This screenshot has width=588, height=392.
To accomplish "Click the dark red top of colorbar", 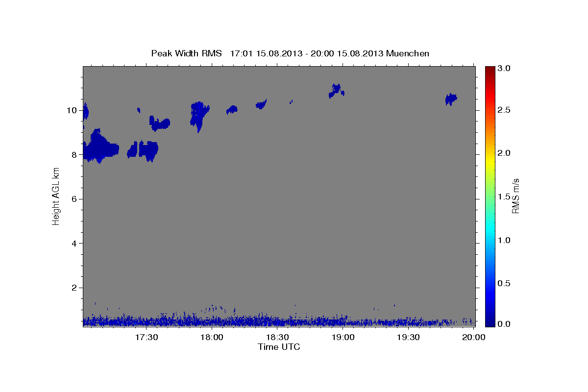I will (490, 70).
